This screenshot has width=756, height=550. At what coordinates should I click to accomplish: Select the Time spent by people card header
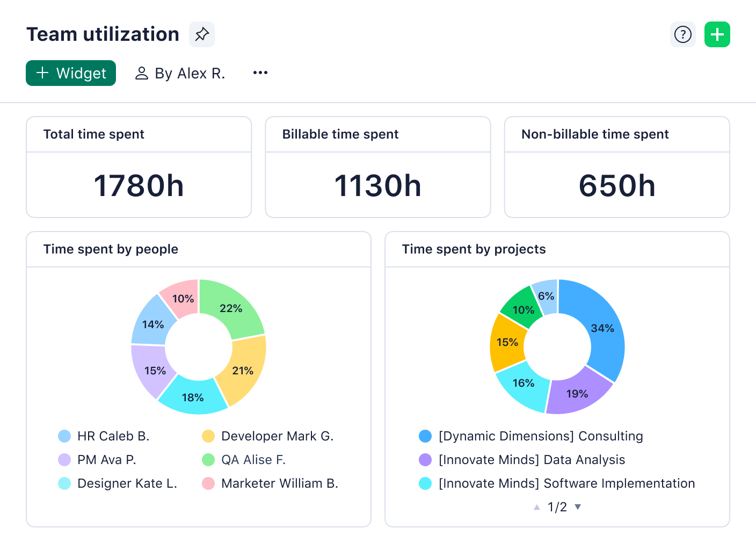(x=111, y=249)
